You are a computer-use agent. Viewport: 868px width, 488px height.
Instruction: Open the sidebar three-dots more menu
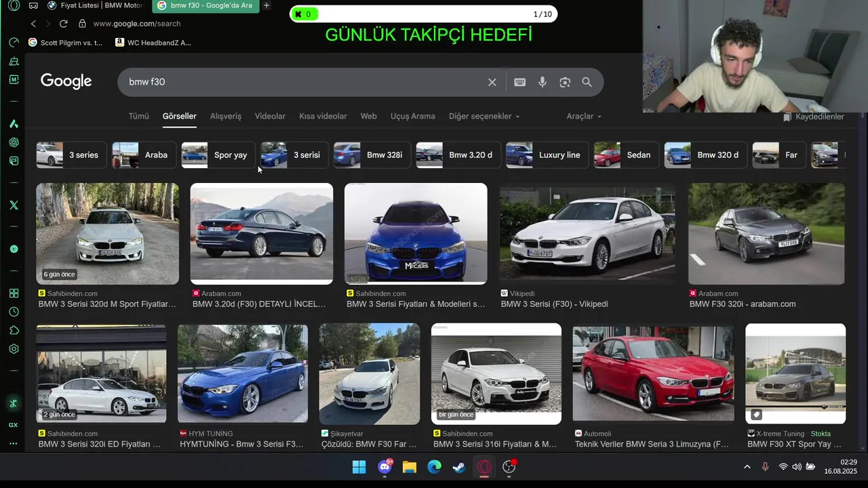(x=14, y=444)
